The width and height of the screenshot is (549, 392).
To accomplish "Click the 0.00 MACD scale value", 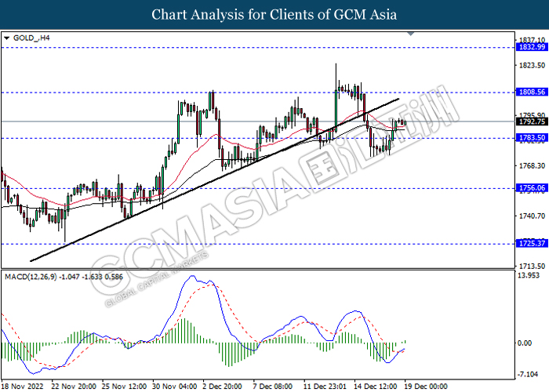I will [525, 343].
